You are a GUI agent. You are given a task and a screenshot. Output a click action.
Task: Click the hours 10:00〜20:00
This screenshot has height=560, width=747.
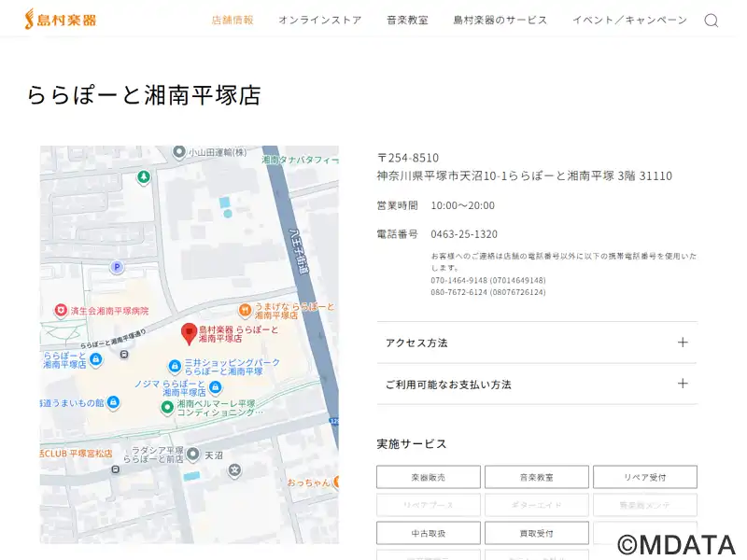coord(462,205)
